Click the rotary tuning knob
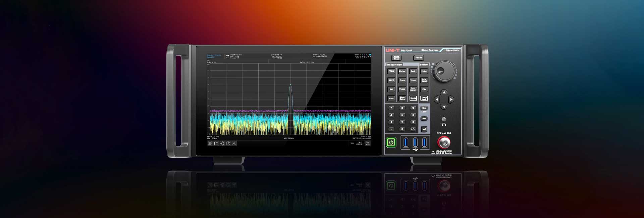Image resolution: width=644 pixels, height=218 pixels. pyautogui.click(x=444, y=71)
